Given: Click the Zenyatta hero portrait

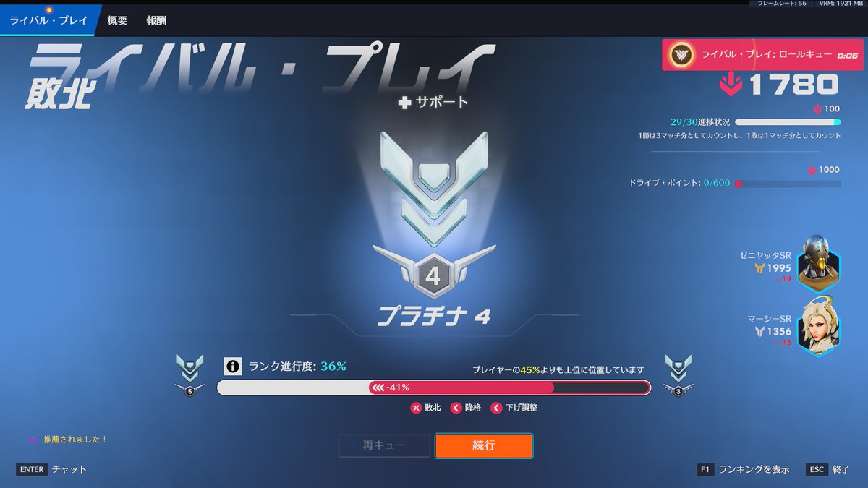Looking at the screenshot, I should point(820,263).
